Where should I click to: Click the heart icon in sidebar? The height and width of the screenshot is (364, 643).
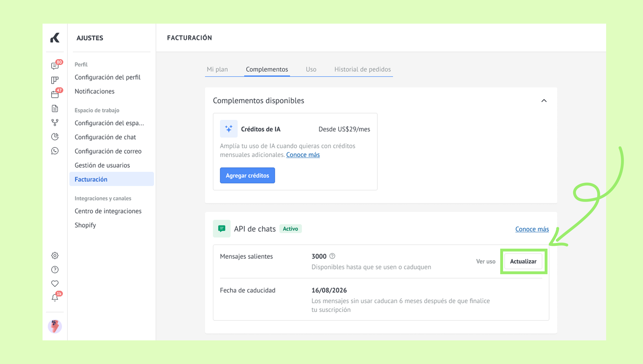point(55,283)
